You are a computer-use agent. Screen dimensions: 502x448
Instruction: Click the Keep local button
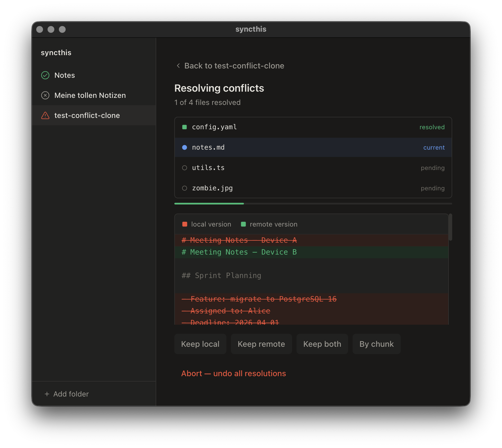pos(200,344)
